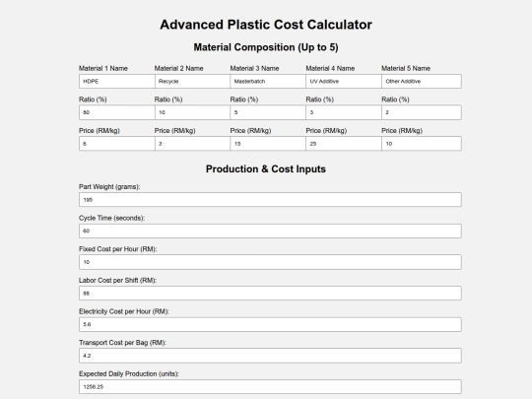
Task: Focus the Material 3 Name Masterbatch field
Action: [x=268, y=82]
